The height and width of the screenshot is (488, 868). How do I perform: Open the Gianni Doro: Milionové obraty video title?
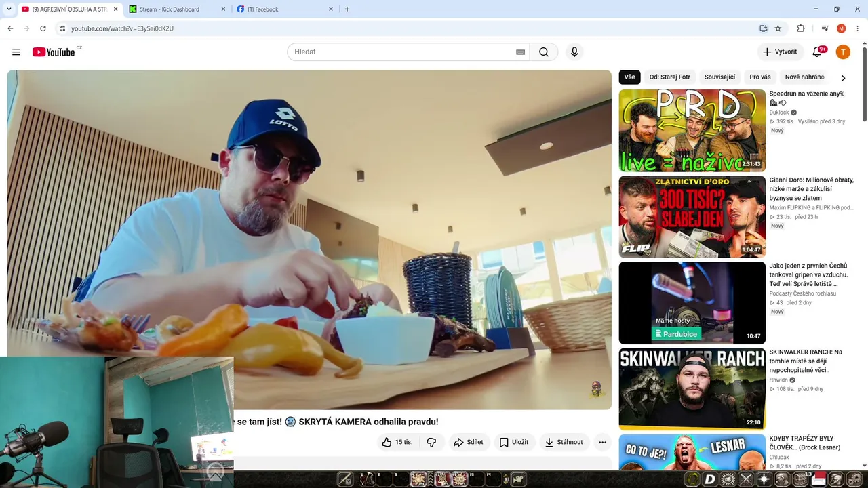pyautogui.click(x=811, y=189)
